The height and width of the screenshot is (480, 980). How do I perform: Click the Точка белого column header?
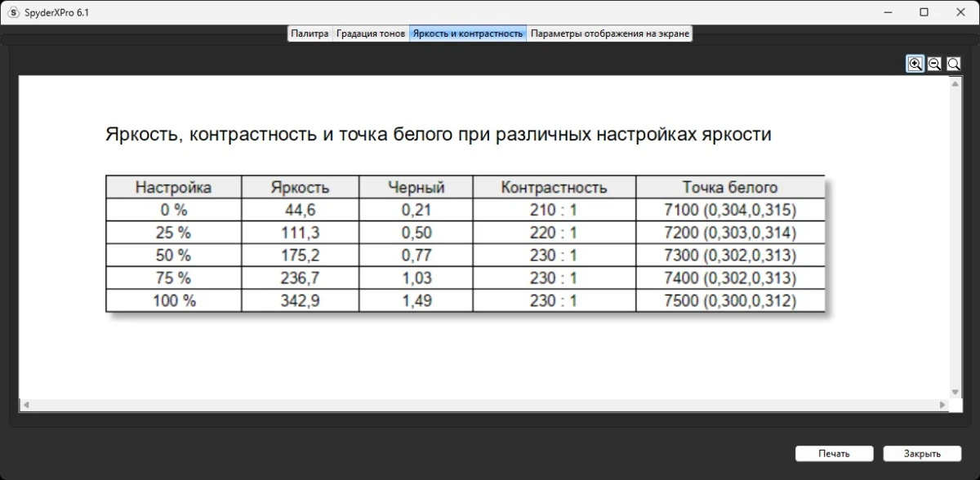click(x=729, y=187)
